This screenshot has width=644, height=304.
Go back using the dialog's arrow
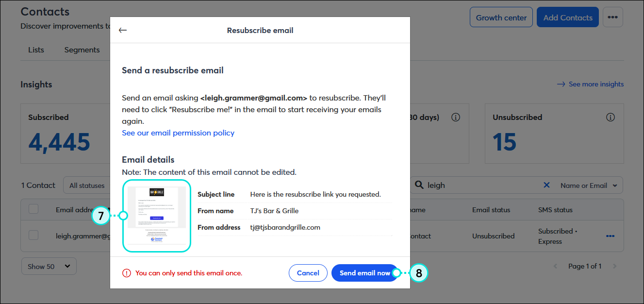point(123,30)
